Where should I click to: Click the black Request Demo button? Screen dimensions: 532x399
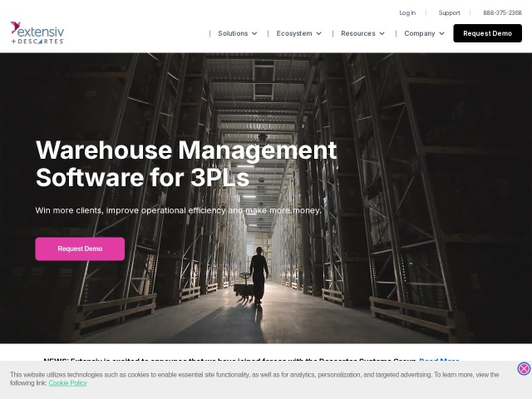tap(488, 33)
